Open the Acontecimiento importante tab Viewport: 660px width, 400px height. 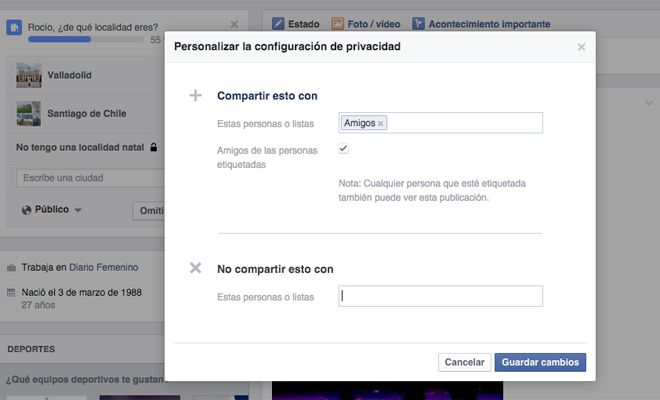click(x=482, y=24)
